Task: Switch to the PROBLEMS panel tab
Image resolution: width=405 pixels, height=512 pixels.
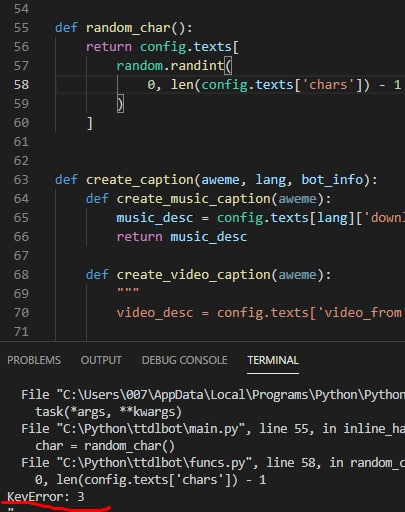Action: (34, 360)
